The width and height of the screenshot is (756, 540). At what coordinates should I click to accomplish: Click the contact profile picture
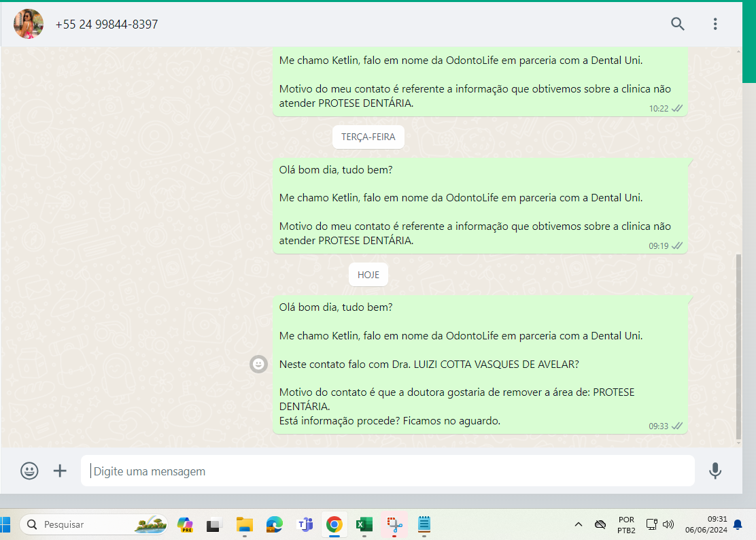[x=29, y=24]
